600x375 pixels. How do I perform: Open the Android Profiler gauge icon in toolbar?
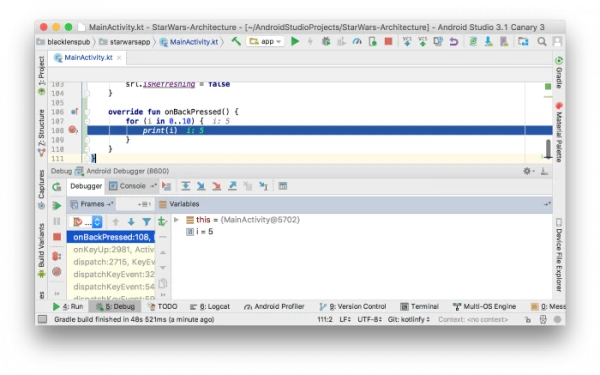pos(357,41)
